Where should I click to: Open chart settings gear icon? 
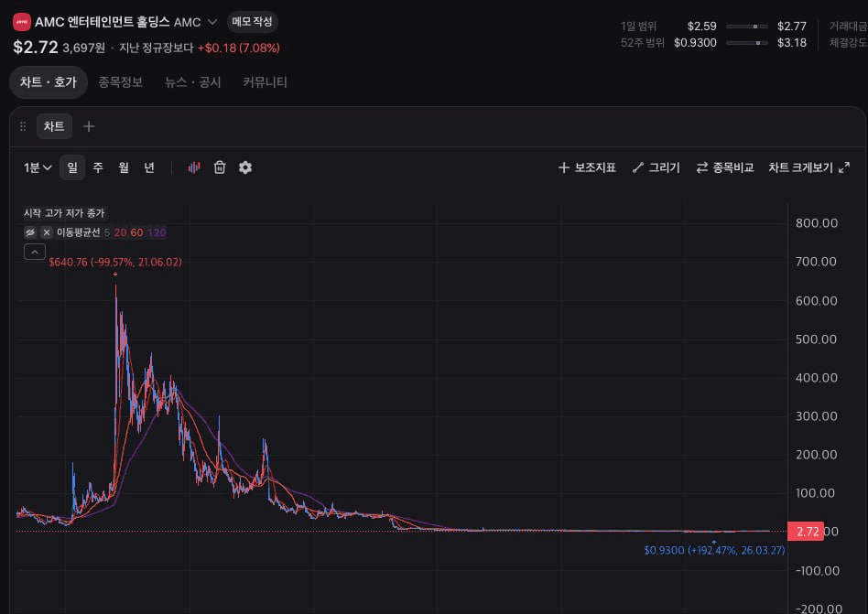click(245, 167)
